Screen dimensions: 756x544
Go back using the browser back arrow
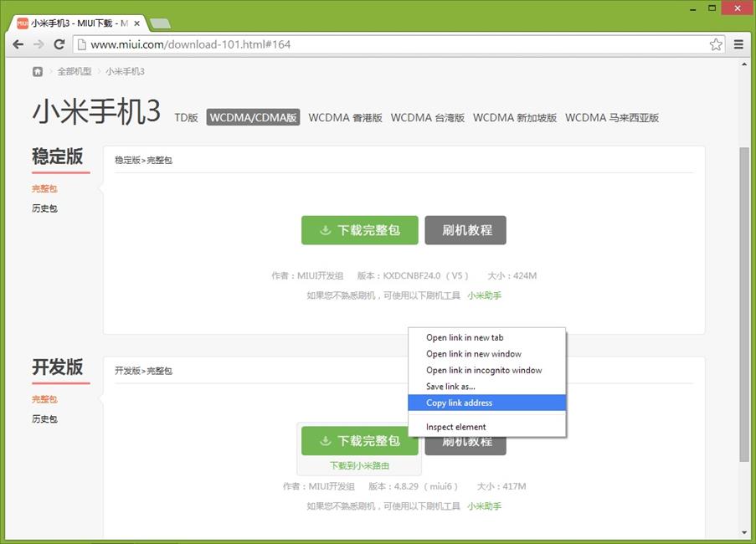click(18, 44)
